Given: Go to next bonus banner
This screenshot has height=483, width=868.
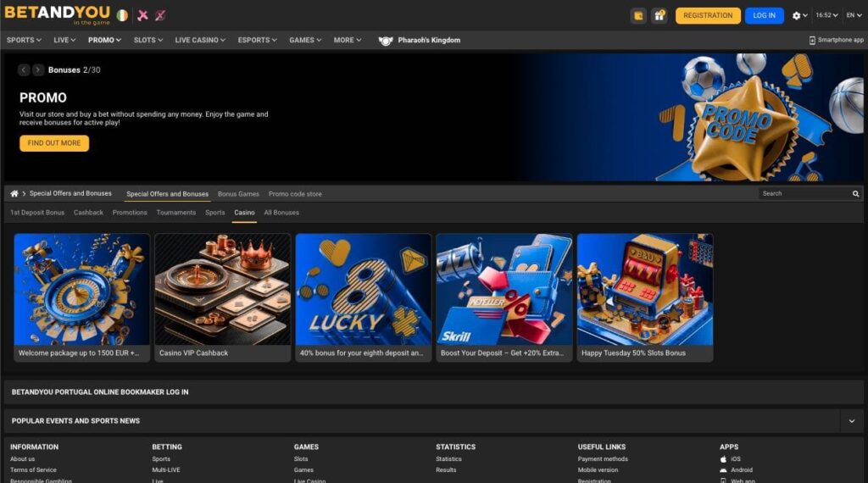Looking at the screenshot, I should pyautogui.click(x=37, y=69).
